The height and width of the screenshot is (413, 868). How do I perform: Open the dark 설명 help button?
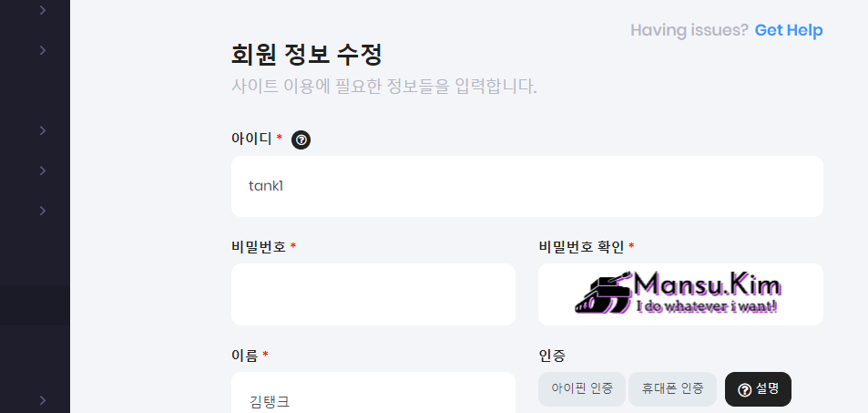click(758, 389)
